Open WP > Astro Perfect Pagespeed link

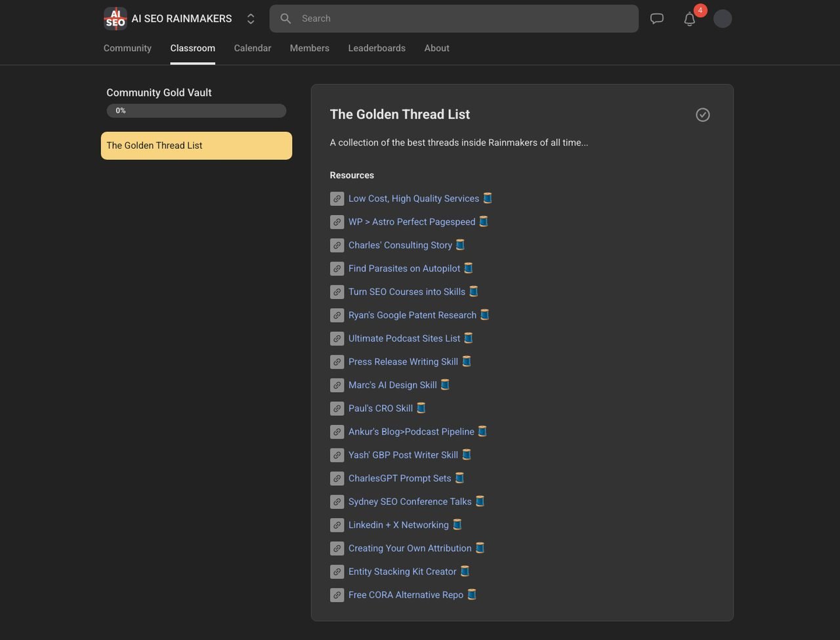(418, 222)
